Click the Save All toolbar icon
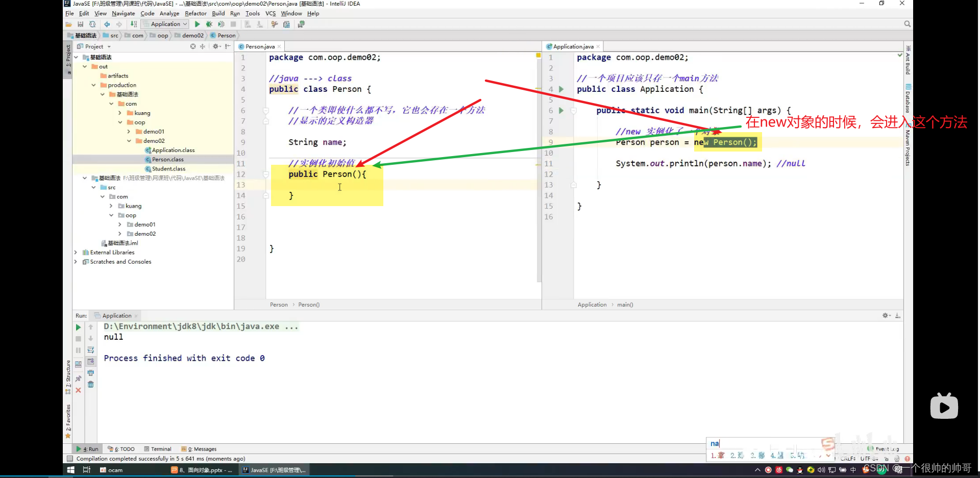The image size is (980, 478). (80, 24)
